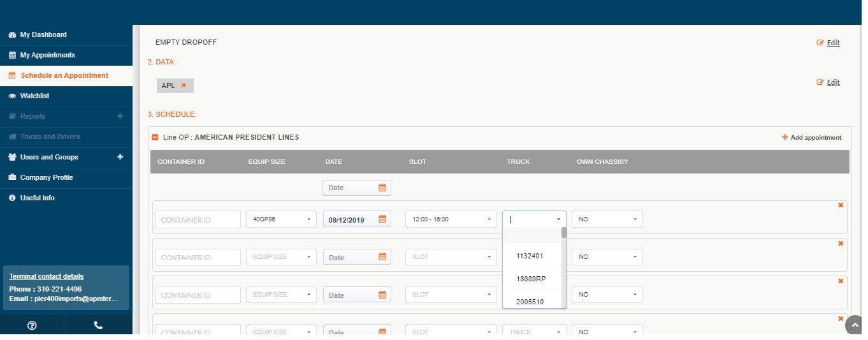Click calendar icon in header date filter

coord(382,188)
